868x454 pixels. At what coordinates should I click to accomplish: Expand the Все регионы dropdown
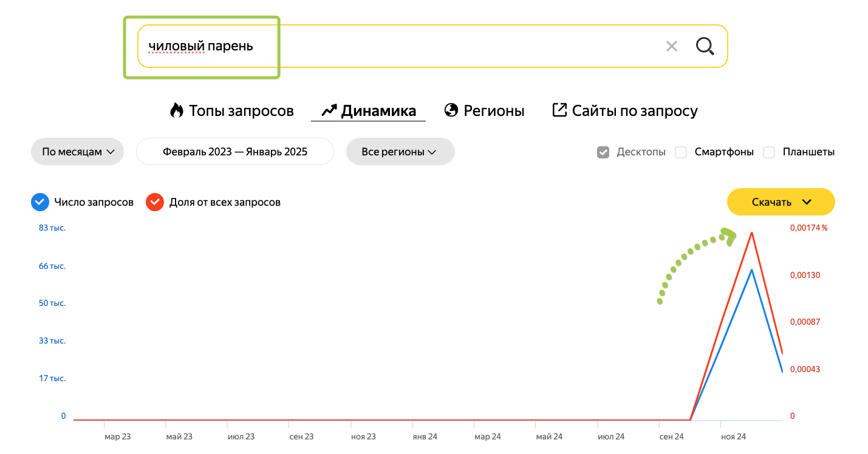click(400, 152)
